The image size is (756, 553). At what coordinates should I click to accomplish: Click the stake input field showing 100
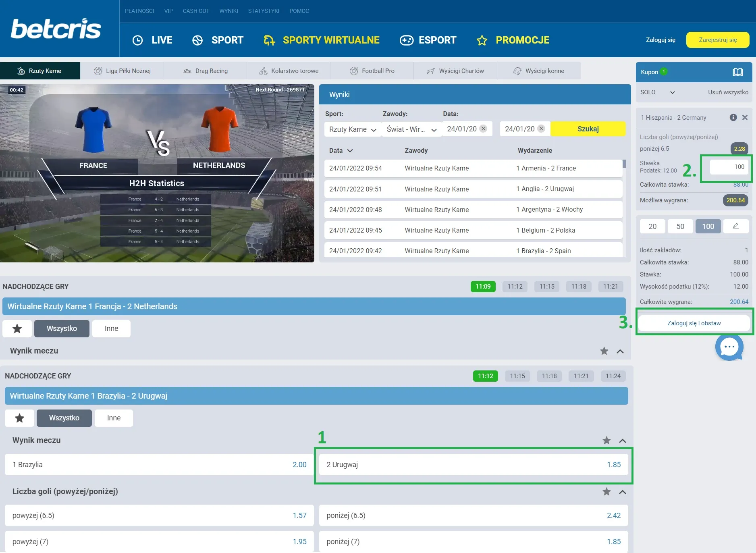pos(729,167)
